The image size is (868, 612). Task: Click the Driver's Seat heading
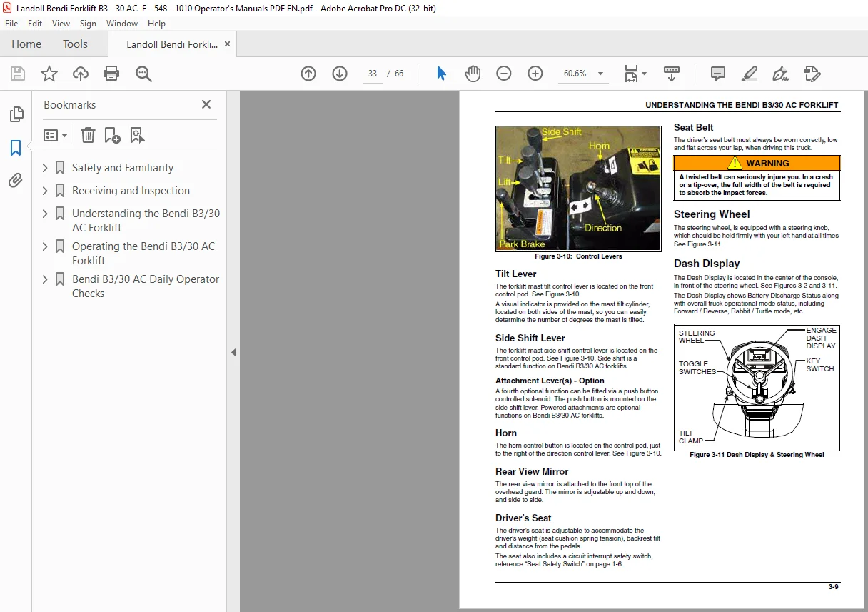pos(523,518)
